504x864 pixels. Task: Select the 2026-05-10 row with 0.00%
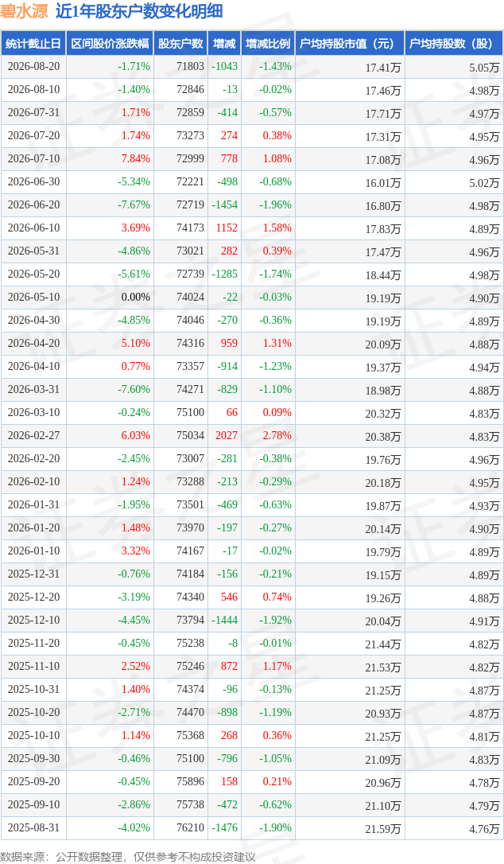tap(252, 297)
